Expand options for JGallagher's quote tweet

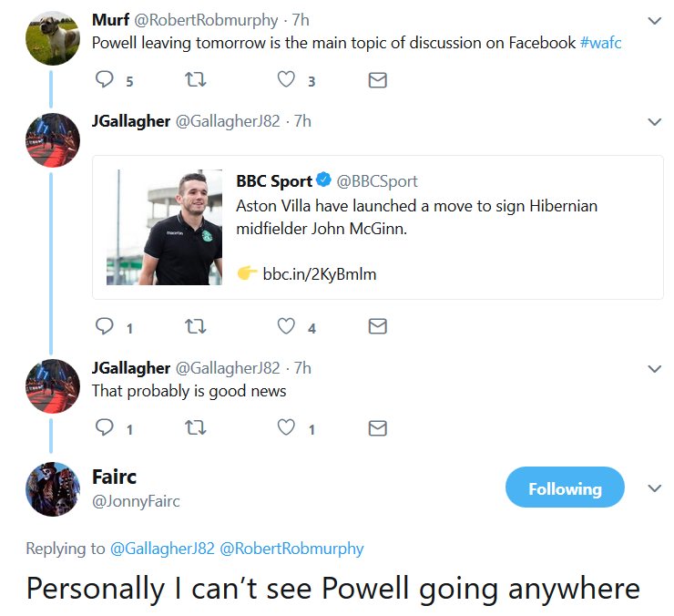[x=654, y=121]
